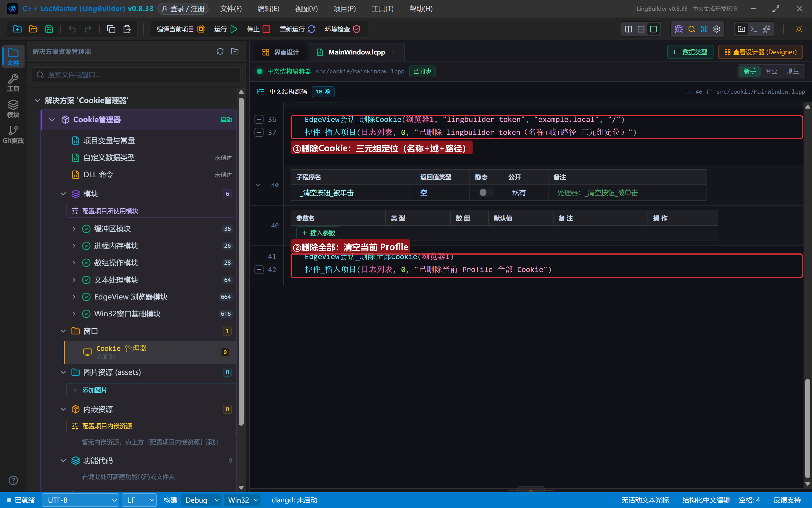Open the Modules sidebar panel

point(13,109)
